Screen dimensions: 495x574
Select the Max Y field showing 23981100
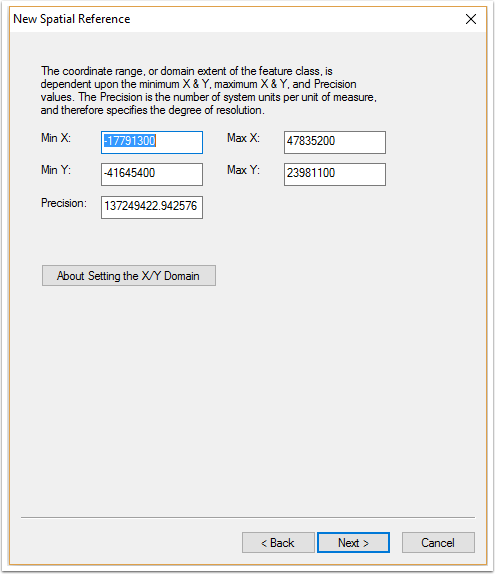tap(335, 175)
